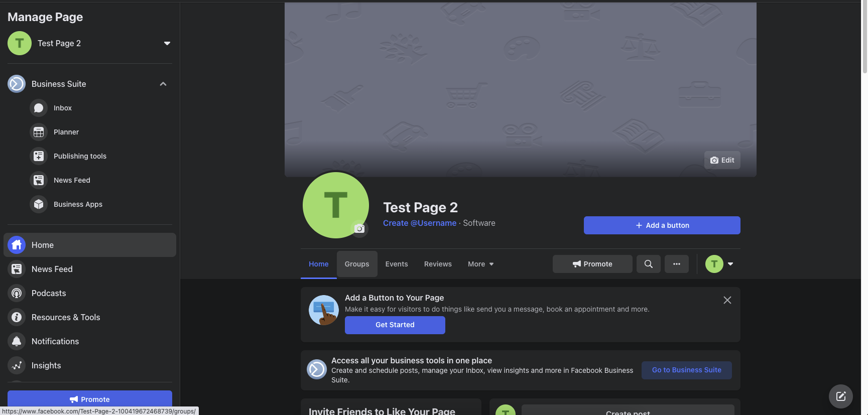
Task: Click the Business Suite logo in tools card
Action: 317,370
